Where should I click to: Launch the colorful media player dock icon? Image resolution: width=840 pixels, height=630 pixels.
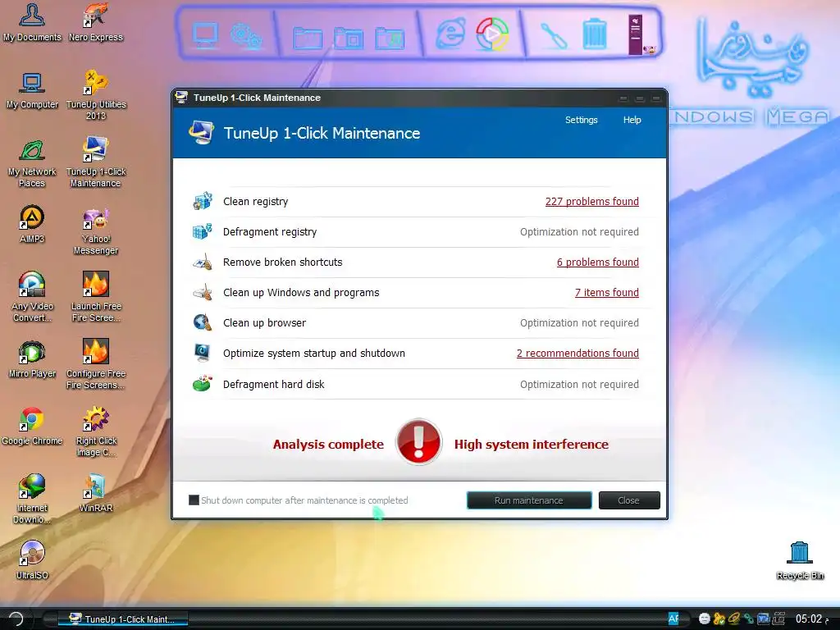pos(492,34)
